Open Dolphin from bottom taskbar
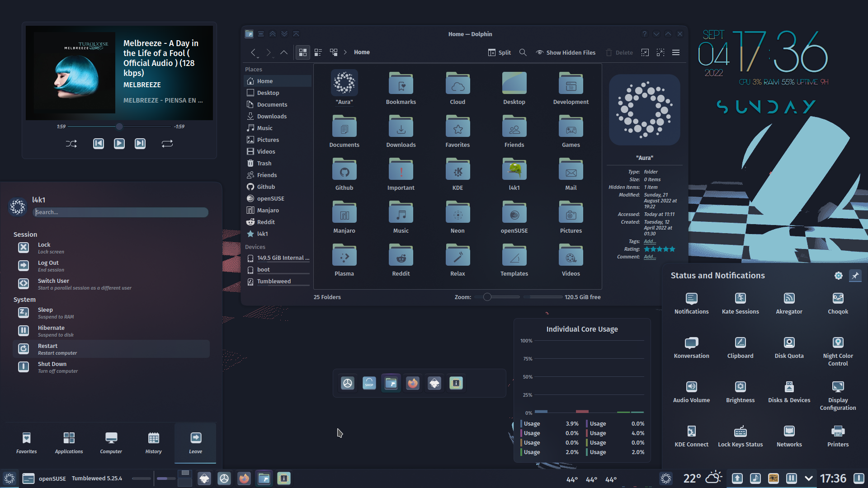 click(264, 478)
